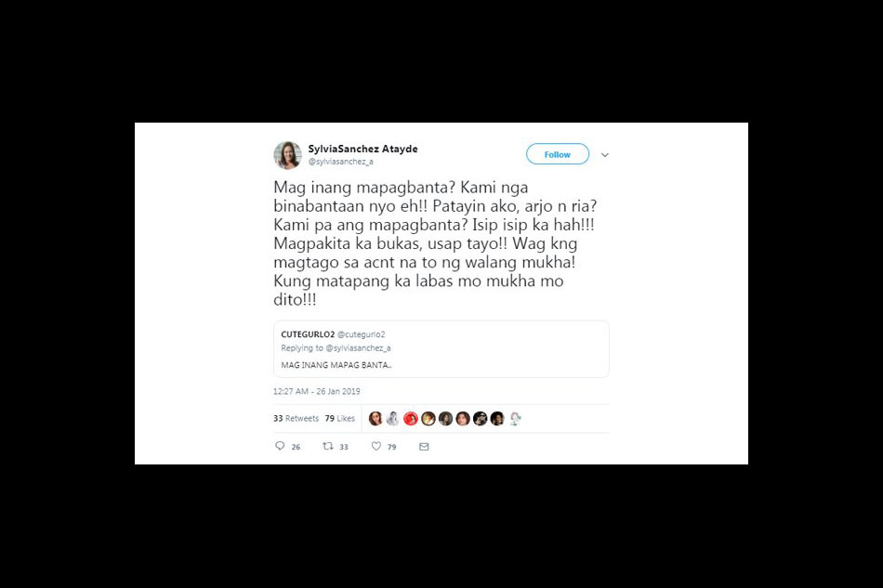
Task: Open SylviaSanchez Atayde display name link
Action: pyautogui.click(x=362, y=149)
